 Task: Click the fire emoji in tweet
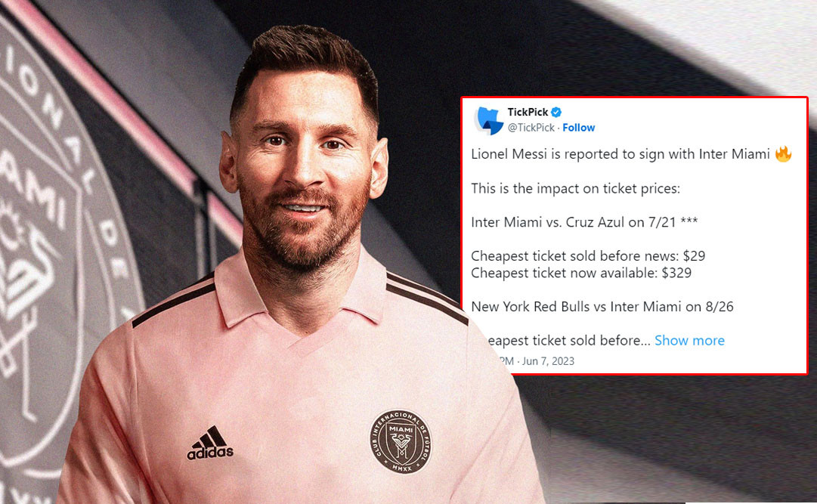coord(783,153)
